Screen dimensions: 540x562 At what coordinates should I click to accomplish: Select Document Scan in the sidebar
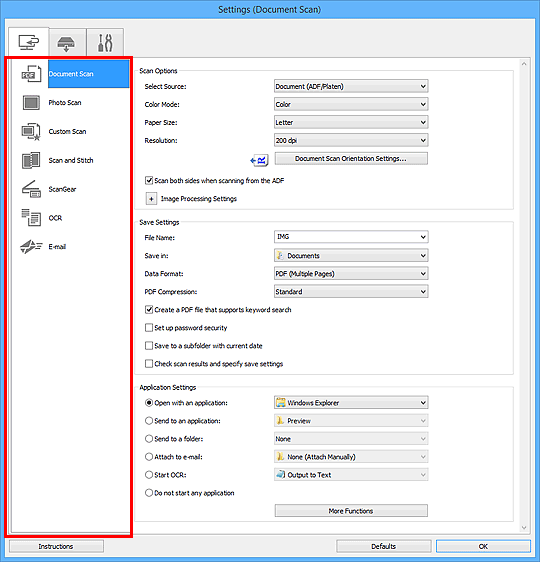(x=89, y=74)
